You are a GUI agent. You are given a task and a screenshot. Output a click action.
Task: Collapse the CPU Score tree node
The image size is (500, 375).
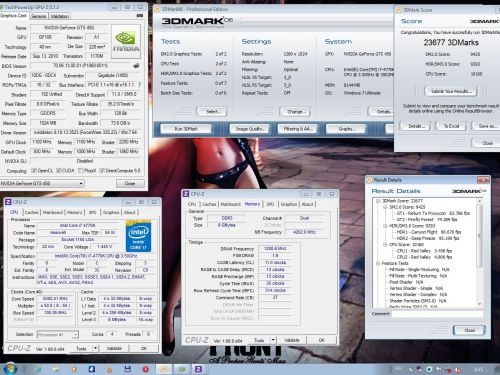385,244
